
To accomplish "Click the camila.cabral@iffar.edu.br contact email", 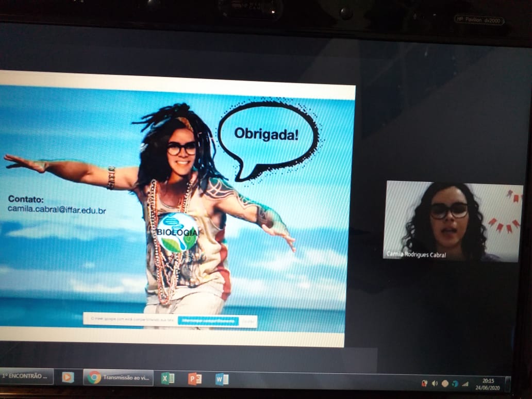I will point(57,209).
